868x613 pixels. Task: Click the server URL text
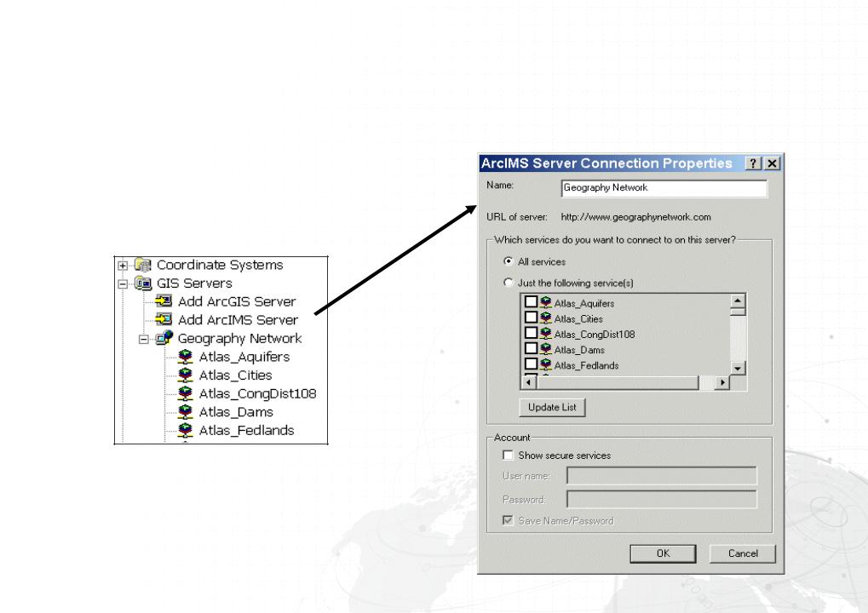pyautogui.click(x=636, y=217)
